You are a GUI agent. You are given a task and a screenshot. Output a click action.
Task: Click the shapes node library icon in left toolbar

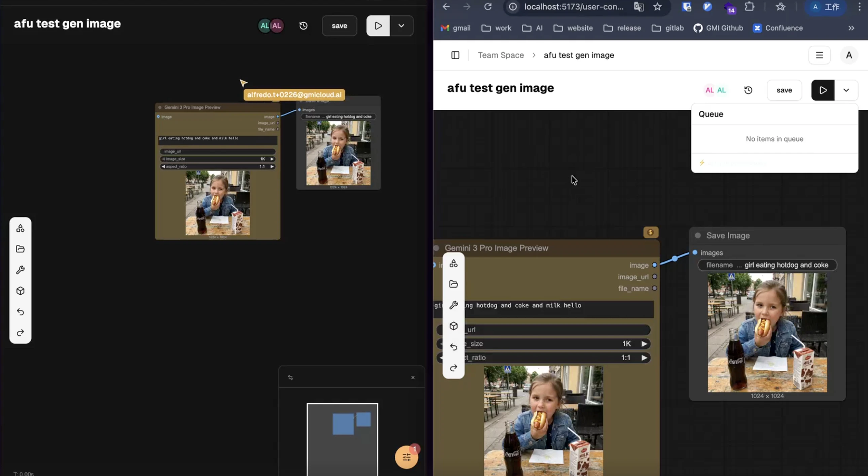point(20,228)
